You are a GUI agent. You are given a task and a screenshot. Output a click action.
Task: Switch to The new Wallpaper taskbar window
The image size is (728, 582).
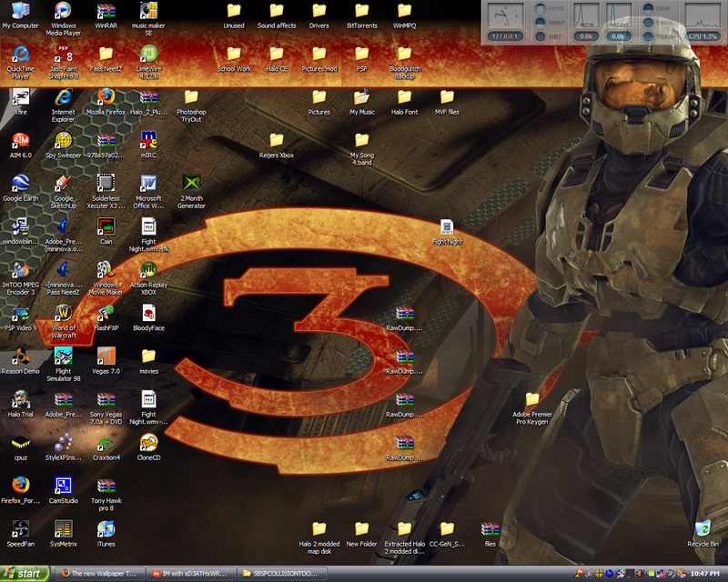click(x=99, y=574)
